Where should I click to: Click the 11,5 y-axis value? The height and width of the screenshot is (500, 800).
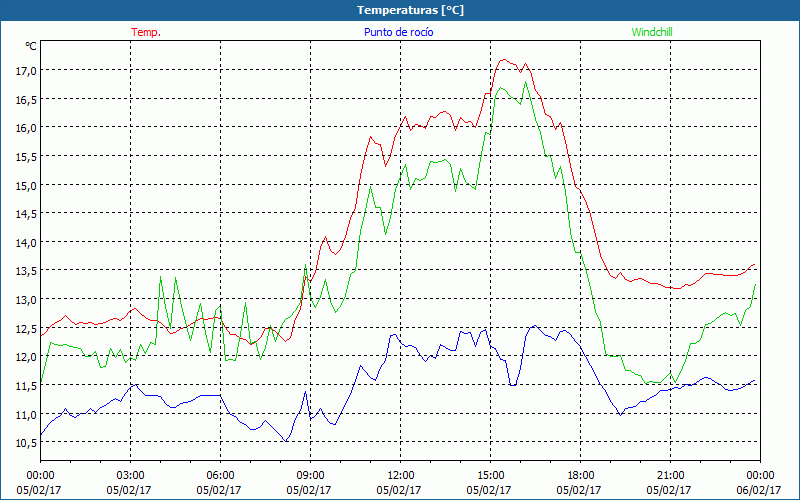coord(26,386)
